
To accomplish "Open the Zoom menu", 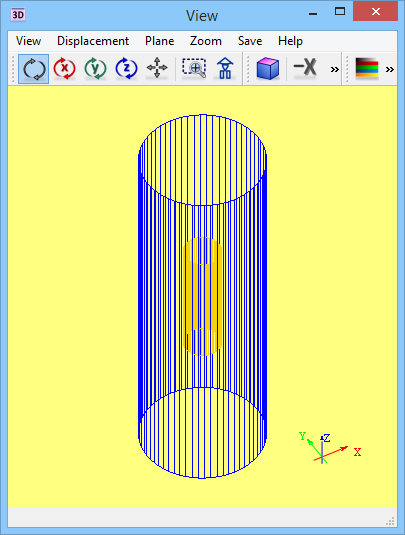I will (206, 41).
